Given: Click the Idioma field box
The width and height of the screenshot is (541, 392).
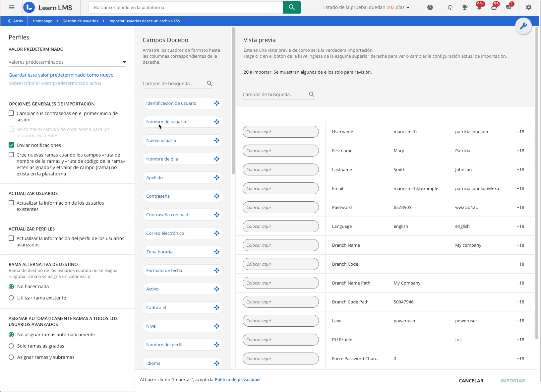Looking at the screenshot, I should [183, 363].
